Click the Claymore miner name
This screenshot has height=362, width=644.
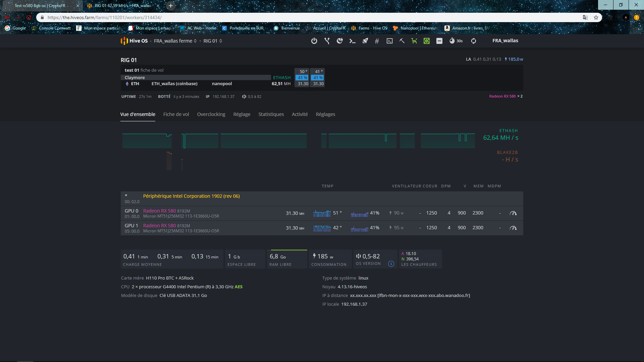pos(135,77)
